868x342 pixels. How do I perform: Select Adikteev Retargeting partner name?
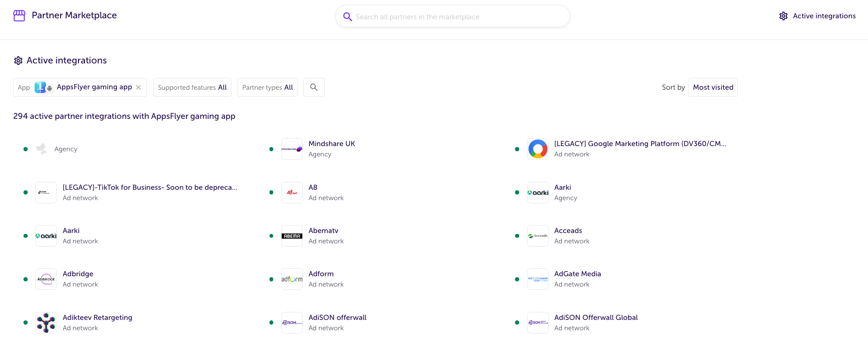coord(98,318)
